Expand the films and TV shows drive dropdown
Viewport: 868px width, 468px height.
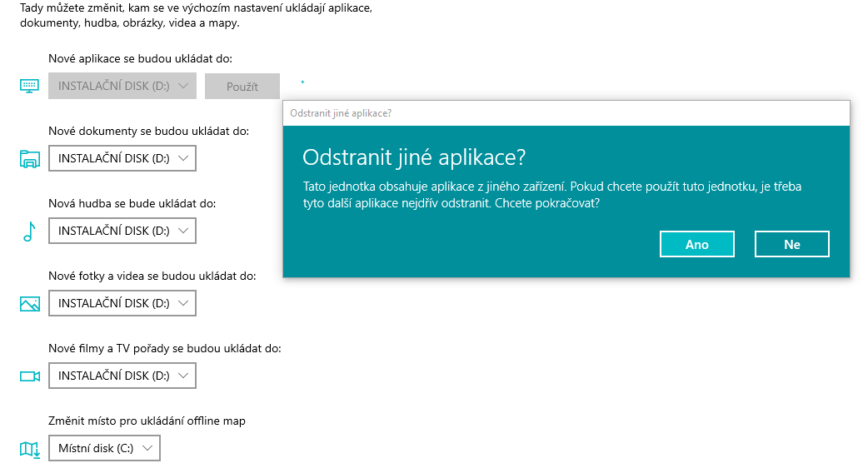pyautogui.click(x=122, y=376)
